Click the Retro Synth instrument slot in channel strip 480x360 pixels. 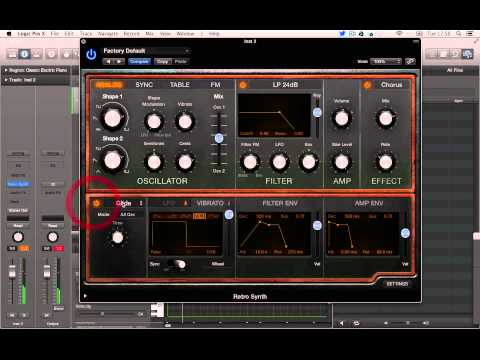[x=18, y=184]
